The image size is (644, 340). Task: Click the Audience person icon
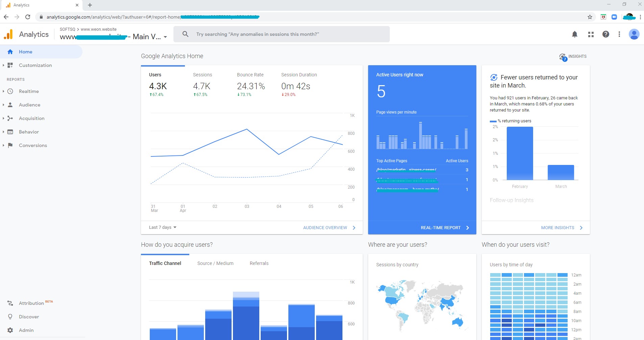pos(10,105)
